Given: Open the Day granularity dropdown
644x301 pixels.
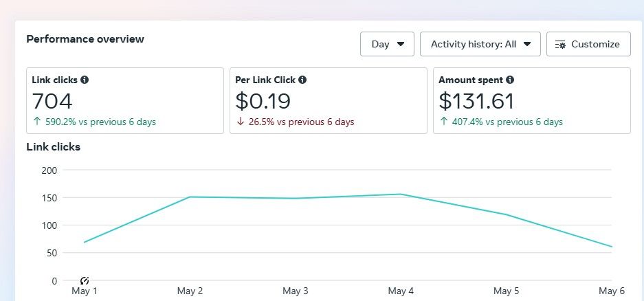Looking at the screenshot, I should pos(387,44).
